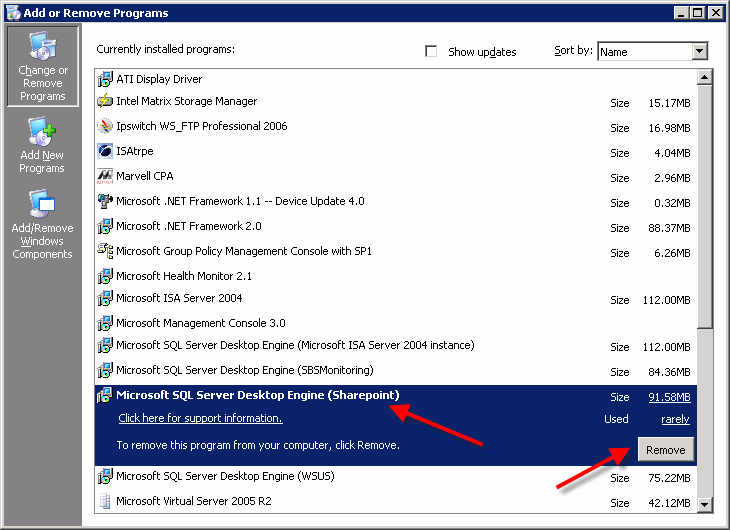Open Add/Remove Windows Components icon
This screenshot has width=730, height=530.
tap(42, 204)
